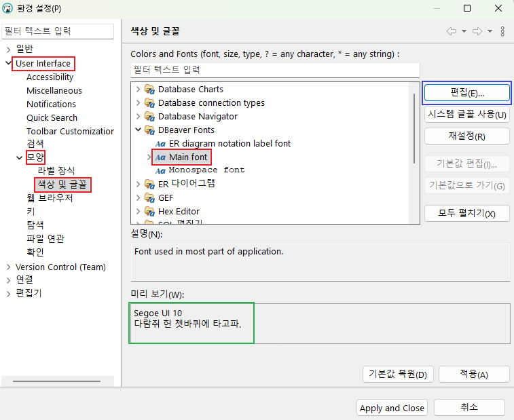The height and width of the screenshot is (420, 514).
Task: Focus the Colors and Fonts filter field
Action: [x=275, y=70]
